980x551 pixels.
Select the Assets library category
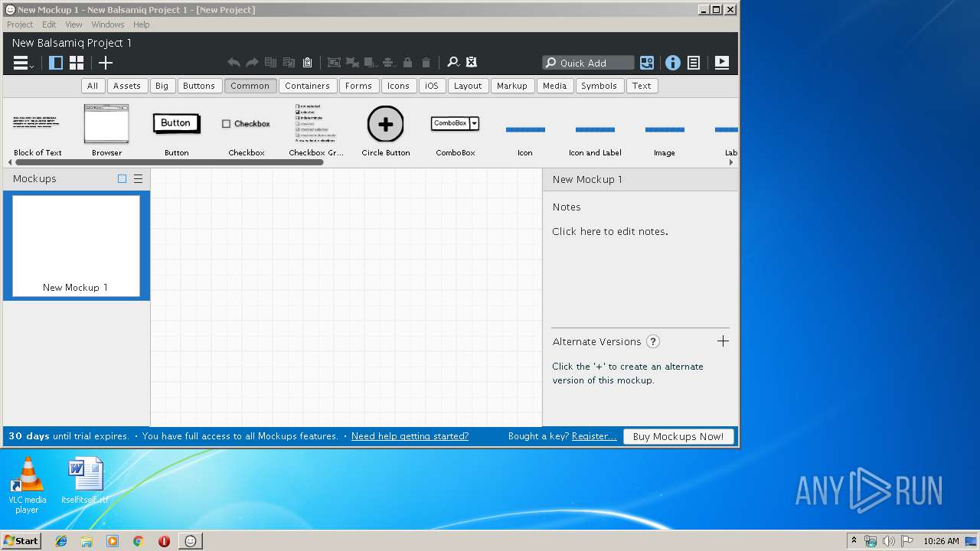pyautogui.click(x=127, y=86)
